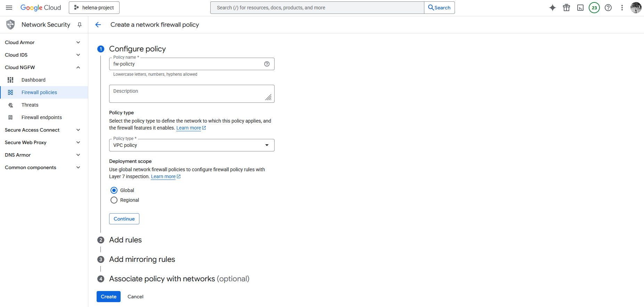Click the back arrow beside page title
The height and width of the screenshot is (307, 644).
[98, 25]
